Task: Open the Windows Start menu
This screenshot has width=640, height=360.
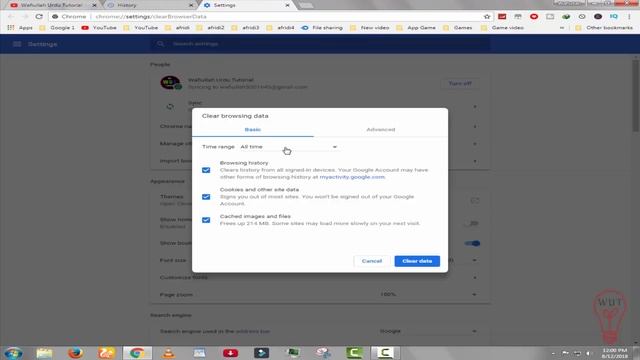Action: click(x=13, y=353)
